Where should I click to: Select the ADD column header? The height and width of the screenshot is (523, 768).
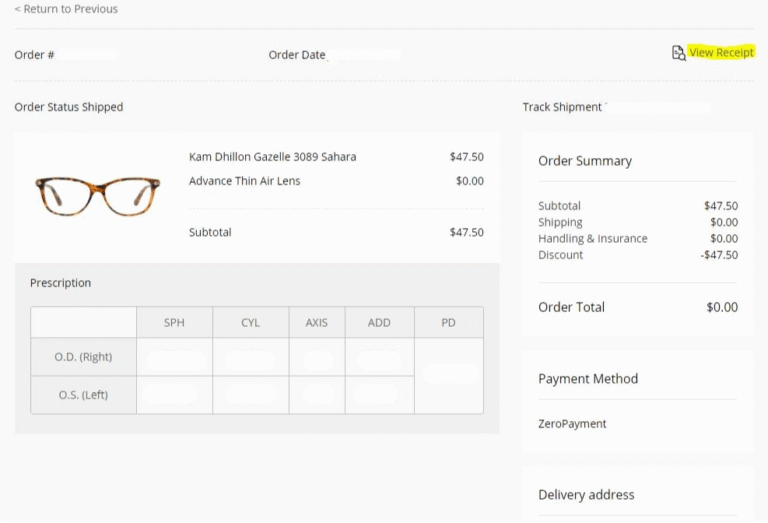pyautogui.click(x=380, y=323)
